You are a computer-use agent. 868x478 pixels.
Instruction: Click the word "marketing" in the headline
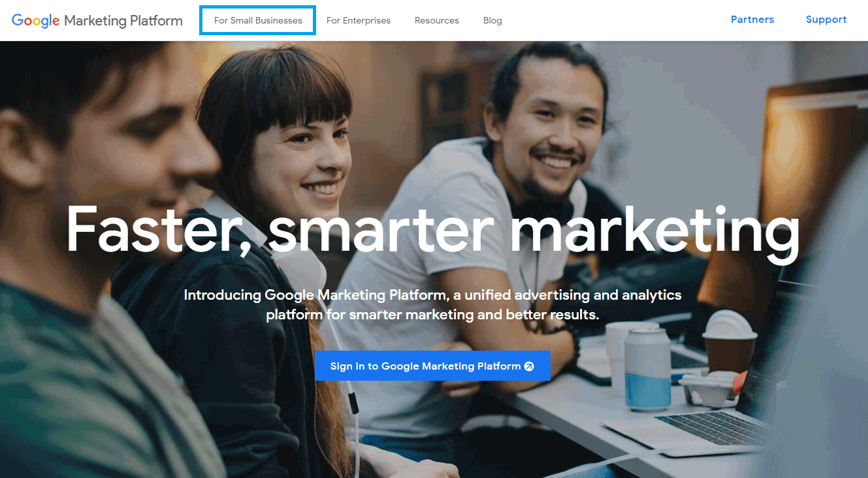click(654, 230)
